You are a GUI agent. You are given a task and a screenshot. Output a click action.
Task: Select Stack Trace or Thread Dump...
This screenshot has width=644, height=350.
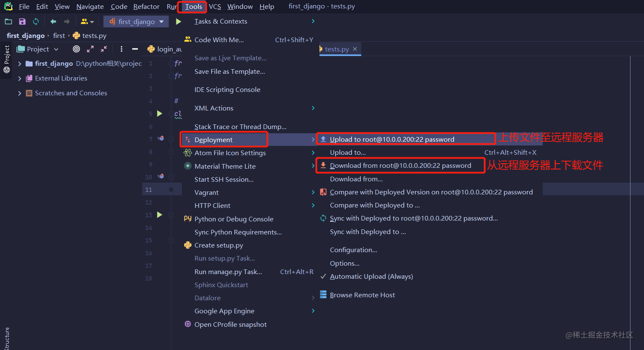tap(249, 127)
